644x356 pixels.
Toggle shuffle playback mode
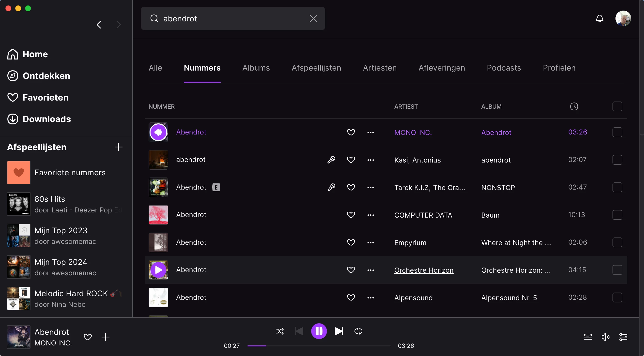tap(279, 331)
